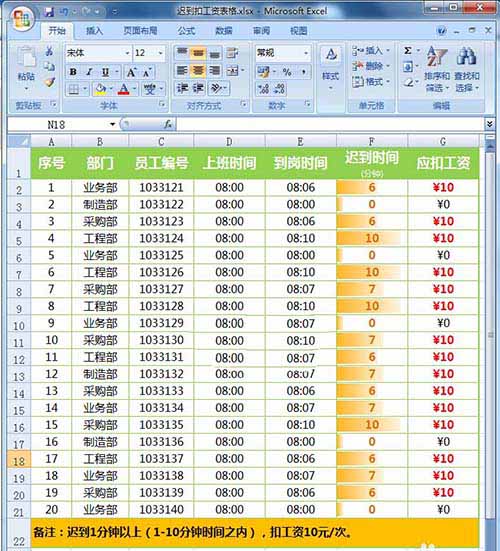Toggle bold formatting
This screenshot has height=551, width=500.
point(73,72)
